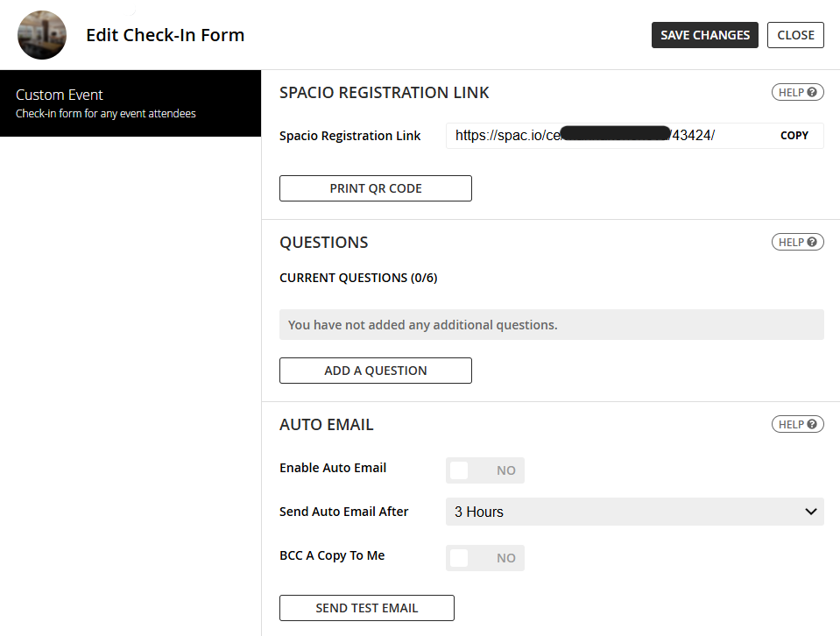Turn on BCC A Copy To Me
The image size is (840, 636).
pyautogui.click(x=484, y=558)
